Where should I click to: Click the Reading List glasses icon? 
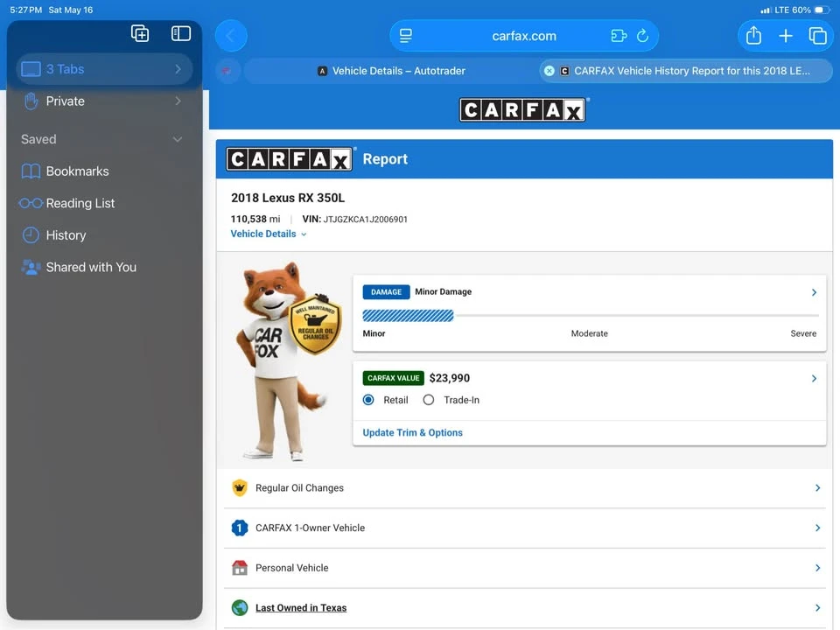(x=31, y=204)
